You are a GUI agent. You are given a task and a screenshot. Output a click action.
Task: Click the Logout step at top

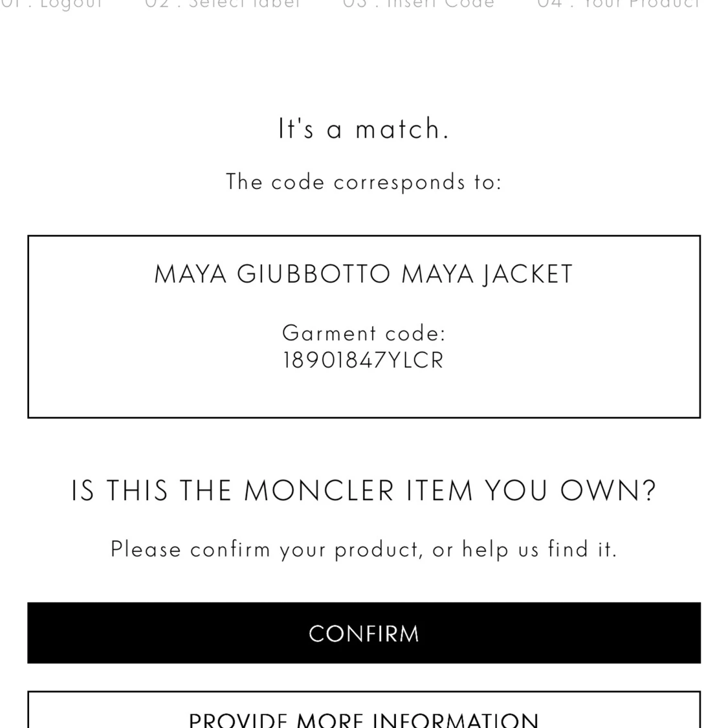[53, 4]
